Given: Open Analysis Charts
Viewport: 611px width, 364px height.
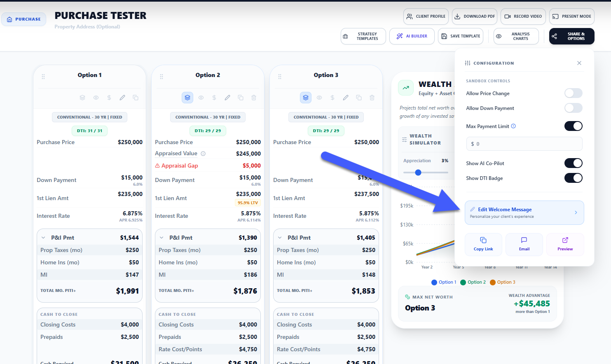Looking at the screenshot, I should coord(516,36).
